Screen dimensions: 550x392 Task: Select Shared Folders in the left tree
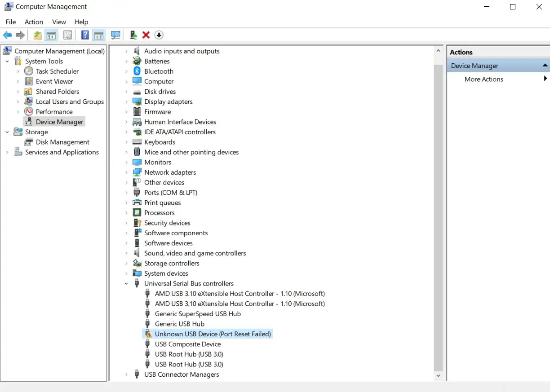tap(58, 92)
